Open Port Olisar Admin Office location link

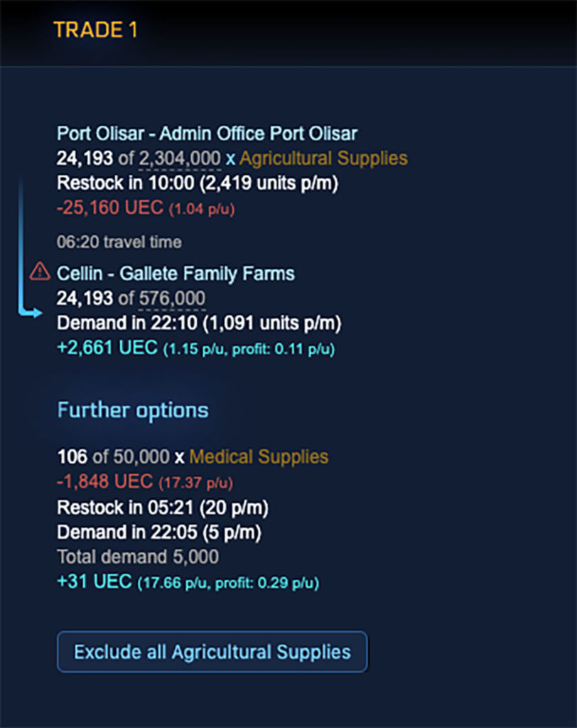point(207,134)
